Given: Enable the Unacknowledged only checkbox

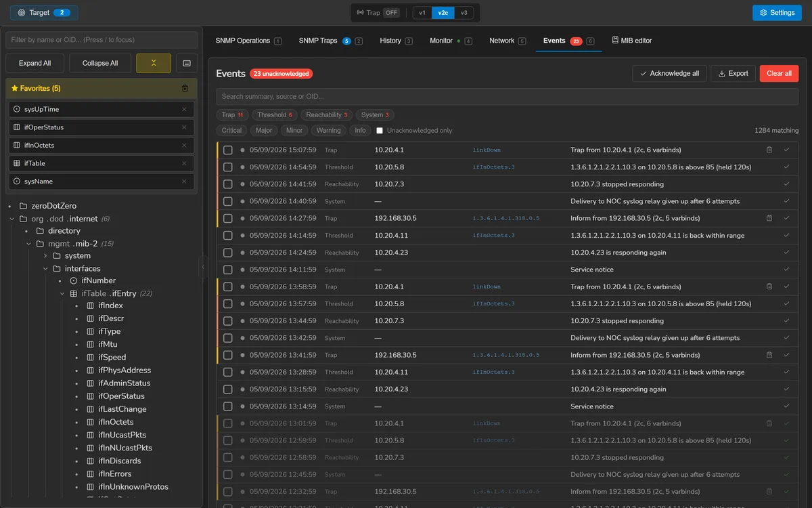Looking at the screenshot, I should click(380, 130).
